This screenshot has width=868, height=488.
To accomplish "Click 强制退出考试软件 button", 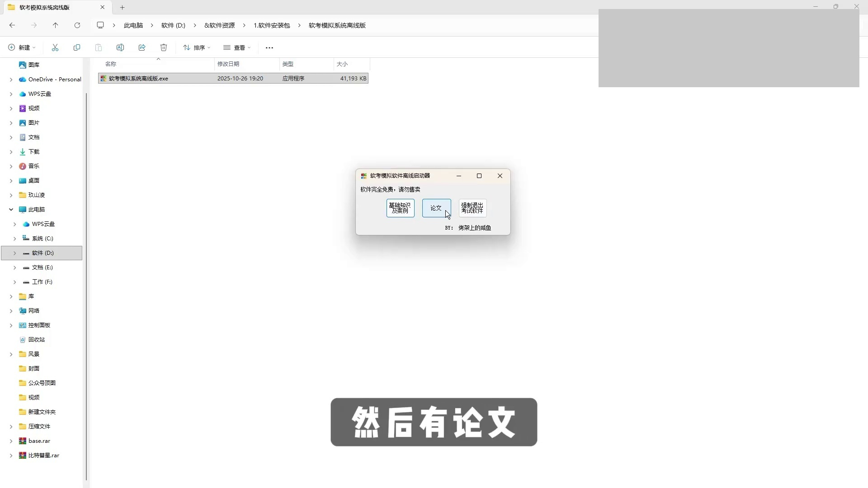I will pos(472,208).
